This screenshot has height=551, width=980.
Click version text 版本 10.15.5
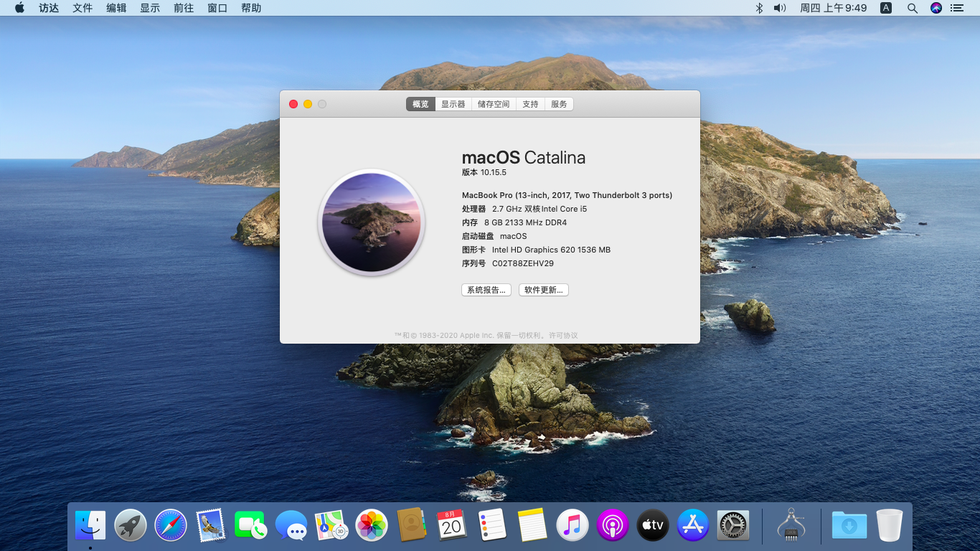pyautogui.click(x=484, y=172)
